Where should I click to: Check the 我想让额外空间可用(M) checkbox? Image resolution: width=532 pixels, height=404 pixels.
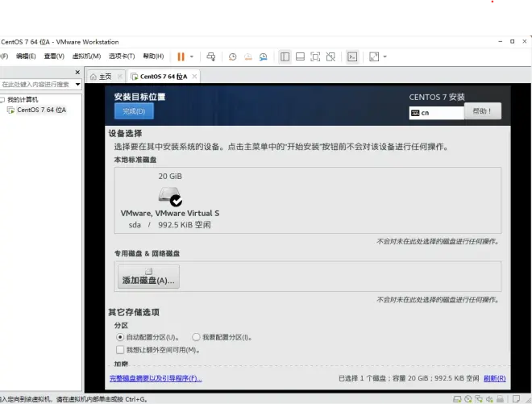tap(120, 350)
